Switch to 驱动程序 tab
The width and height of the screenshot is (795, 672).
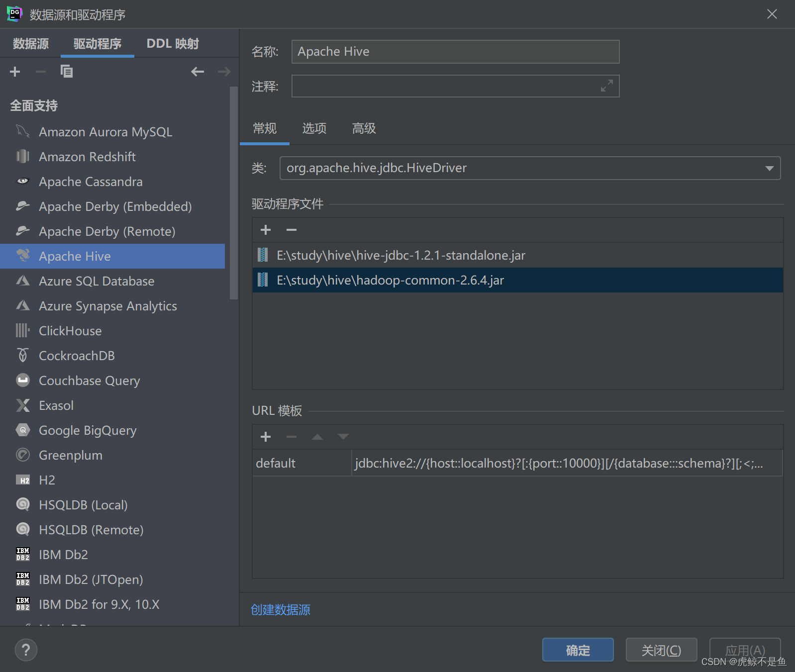pos(98,44)
